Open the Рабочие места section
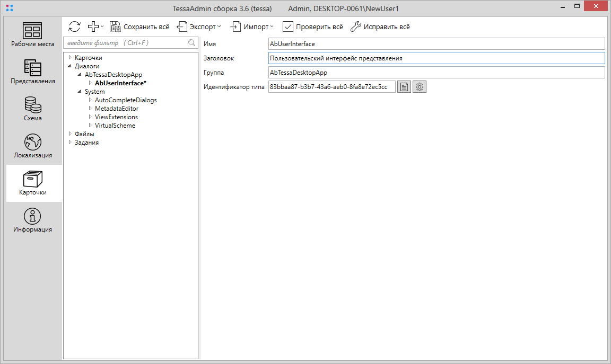611x364 pixels. [x=33, y=35]
